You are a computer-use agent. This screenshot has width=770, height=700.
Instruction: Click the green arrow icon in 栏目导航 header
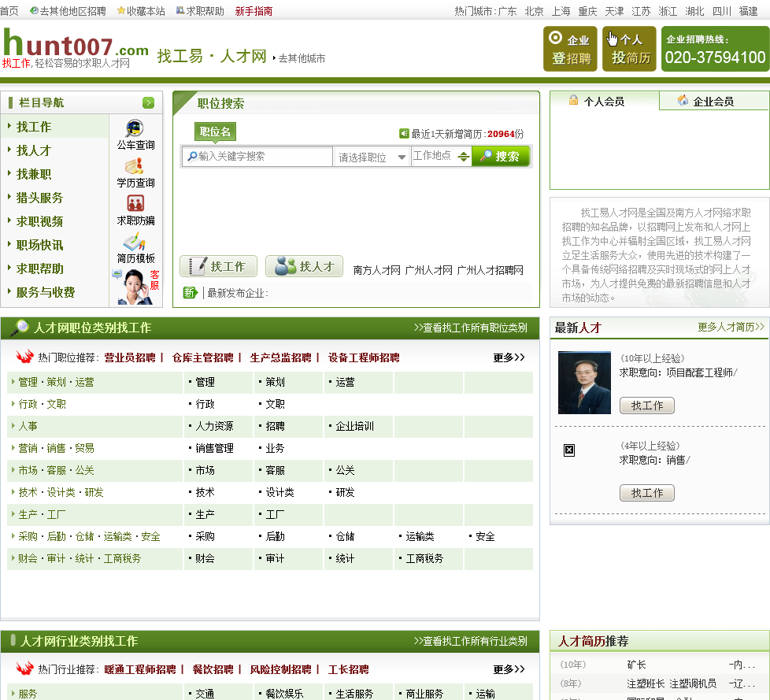coord(148,102)
